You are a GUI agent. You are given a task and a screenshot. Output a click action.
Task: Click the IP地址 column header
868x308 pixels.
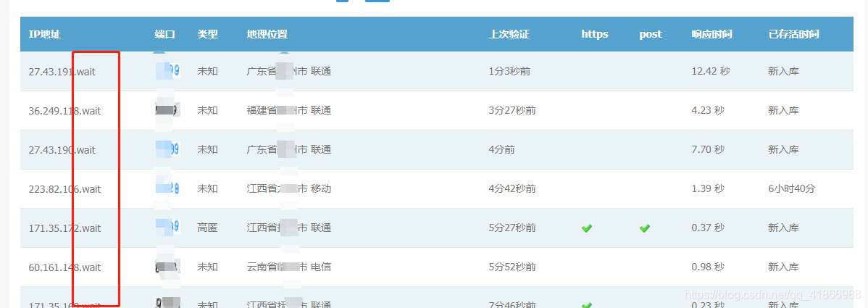pos(45,34)
